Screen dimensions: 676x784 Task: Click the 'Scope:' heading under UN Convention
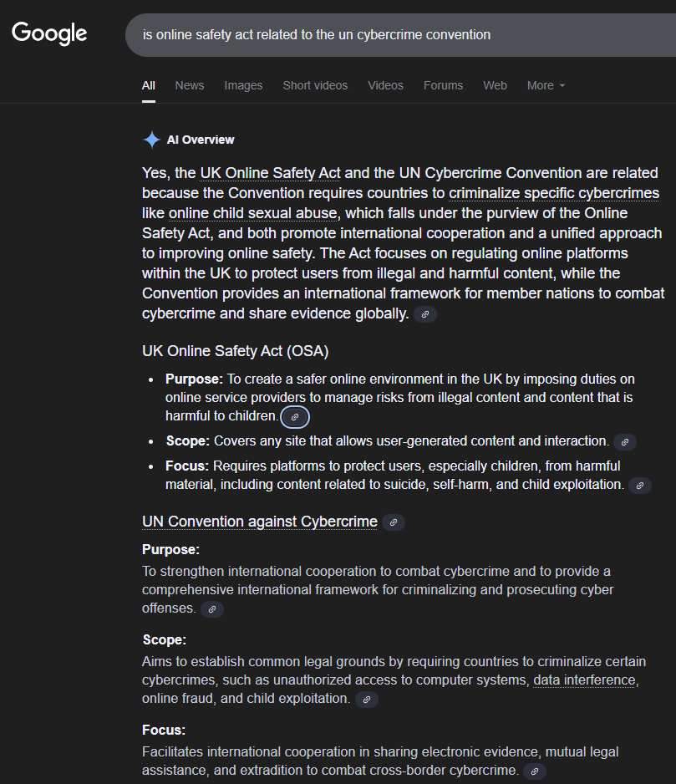(164, 640)
